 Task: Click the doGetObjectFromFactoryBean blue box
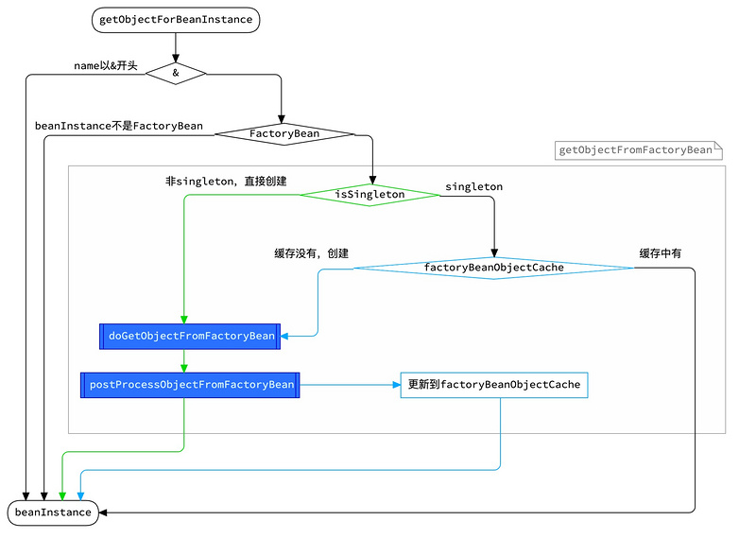[x=189, y=336]
